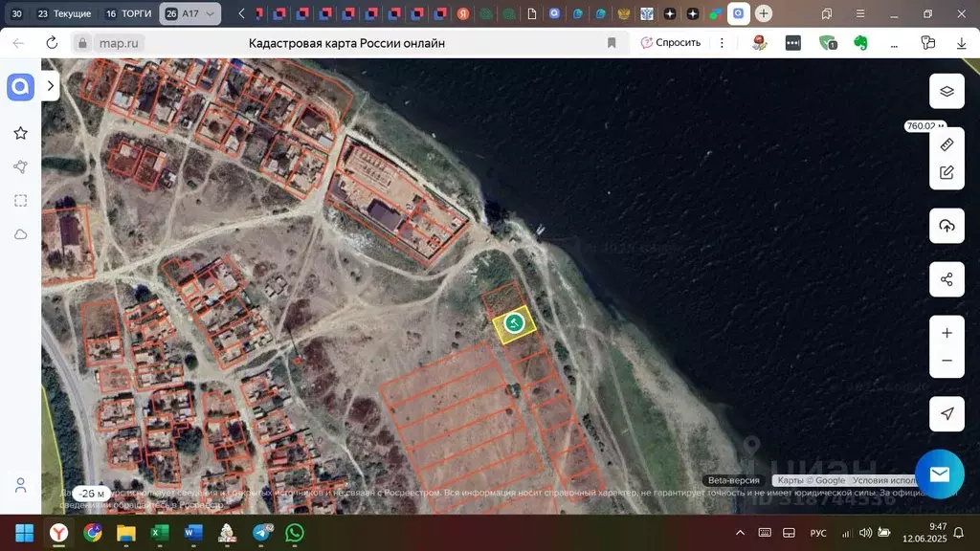Open the Windows Start menu
Screen dimensions: 980x551
click(x=24, y=533)
